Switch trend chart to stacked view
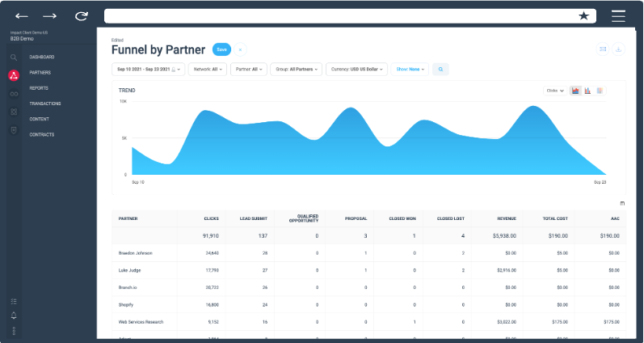 click(600, 91)
